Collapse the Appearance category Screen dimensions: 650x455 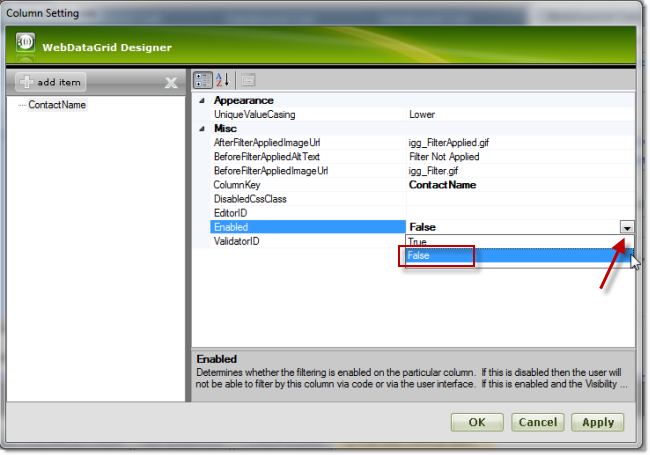[x=202, y=101]
